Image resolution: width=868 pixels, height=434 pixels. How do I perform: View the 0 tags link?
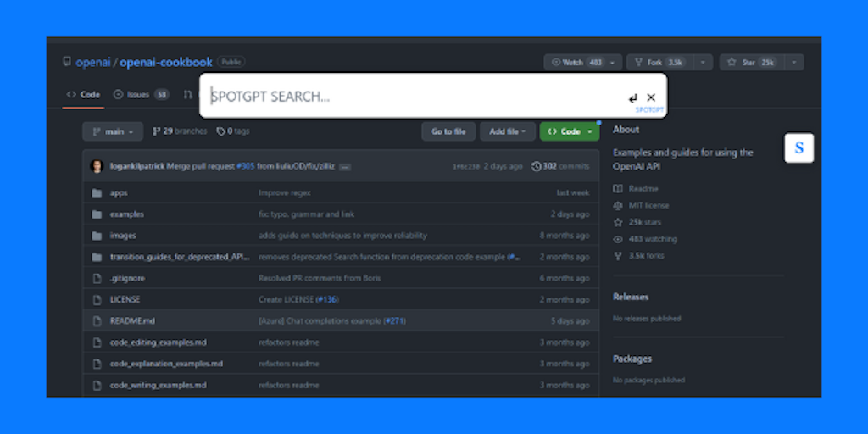coord(233,131)
